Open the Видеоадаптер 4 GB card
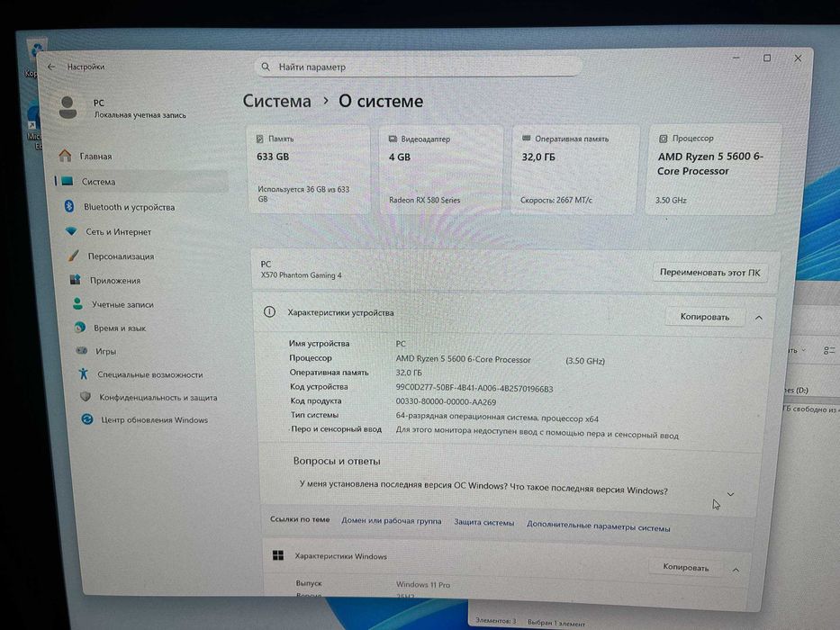Viewport: 840px width, 630px height. (x=440, y=169)
